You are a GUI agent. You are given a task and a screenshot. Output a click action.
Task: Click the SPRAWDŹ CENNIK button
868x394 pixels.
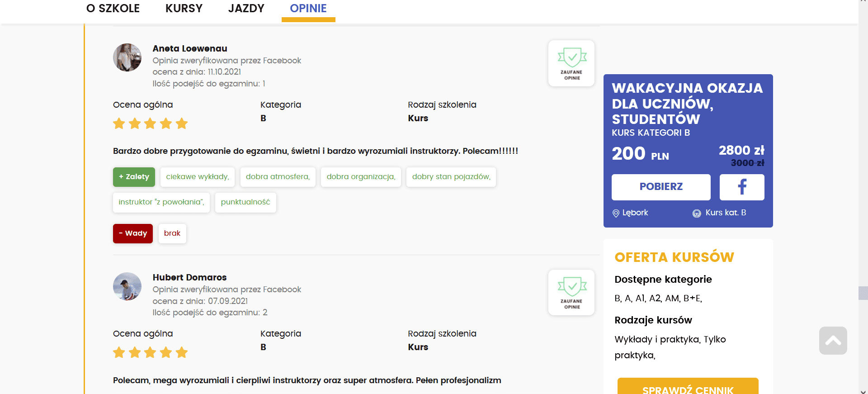click(688, 387)
